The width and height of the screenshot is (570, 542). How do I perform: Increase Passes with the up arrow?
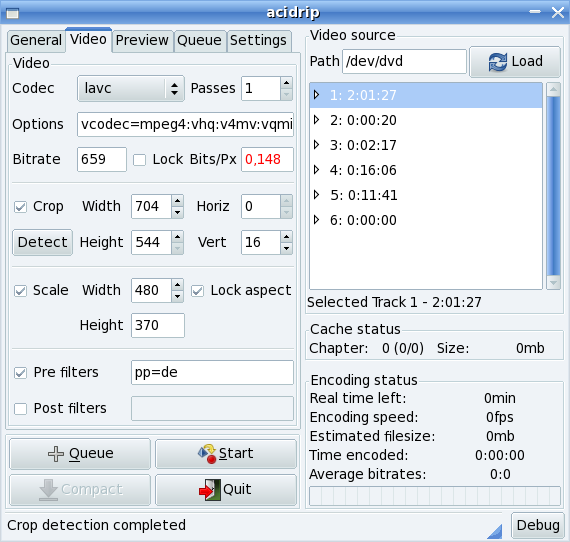pyautogui.click(x=286, y=83)
